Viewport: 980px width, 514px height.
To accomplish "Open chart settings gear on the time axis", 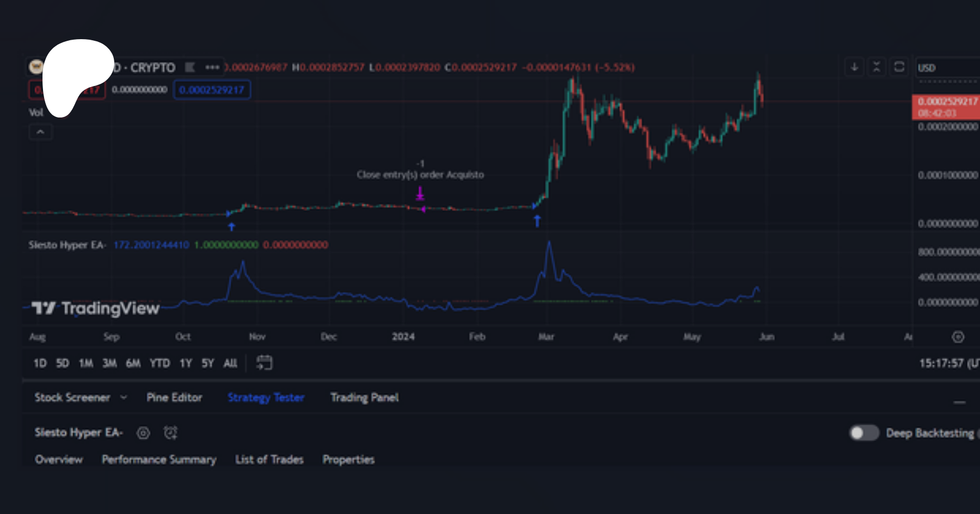I will pyautogui.click(x=958, y=337).
